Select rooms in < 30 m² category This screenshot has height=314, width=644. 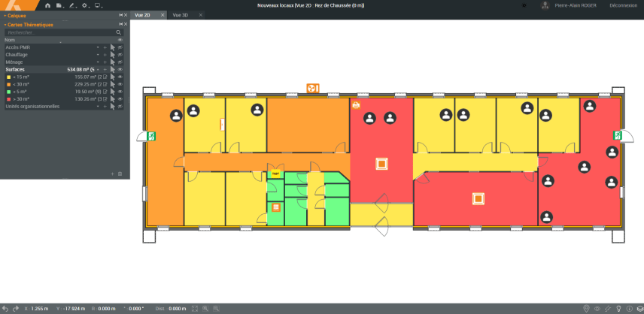pyautogui.click(x=113, y=84)
